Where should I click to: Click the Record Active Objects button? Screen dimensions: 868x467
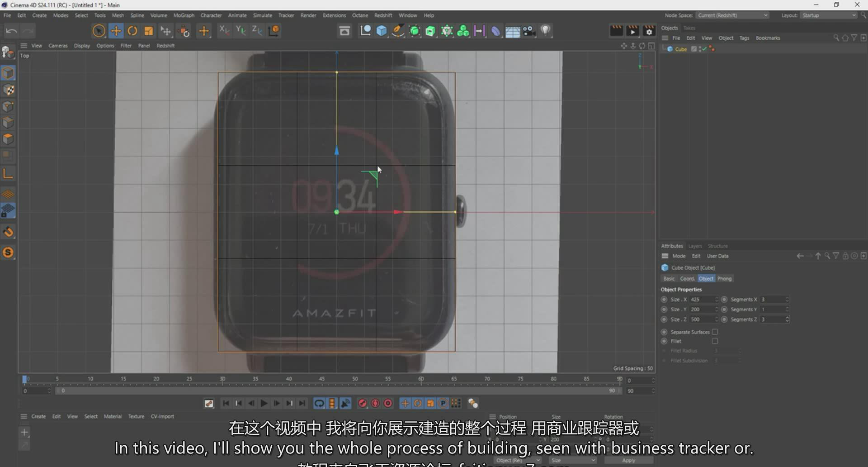363,403
